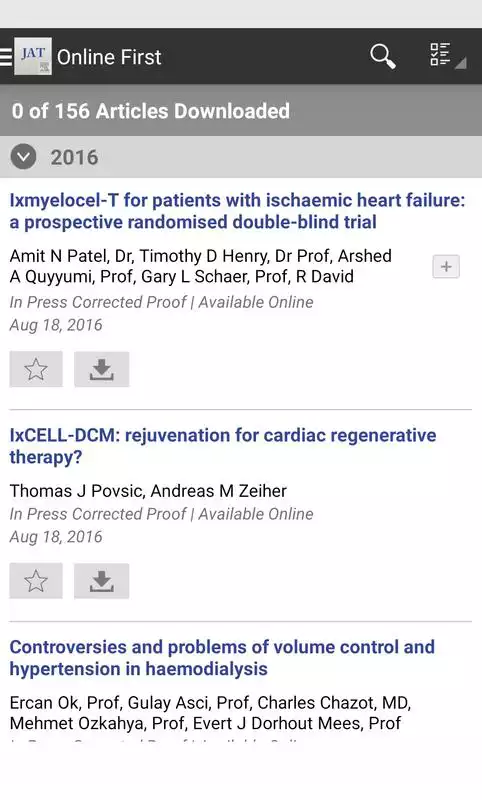The height and width of the screenshot is (800, 482).
Task: Tap authors Amit N Patel, Timothy D Henry
Action: (x=200, y=266)
